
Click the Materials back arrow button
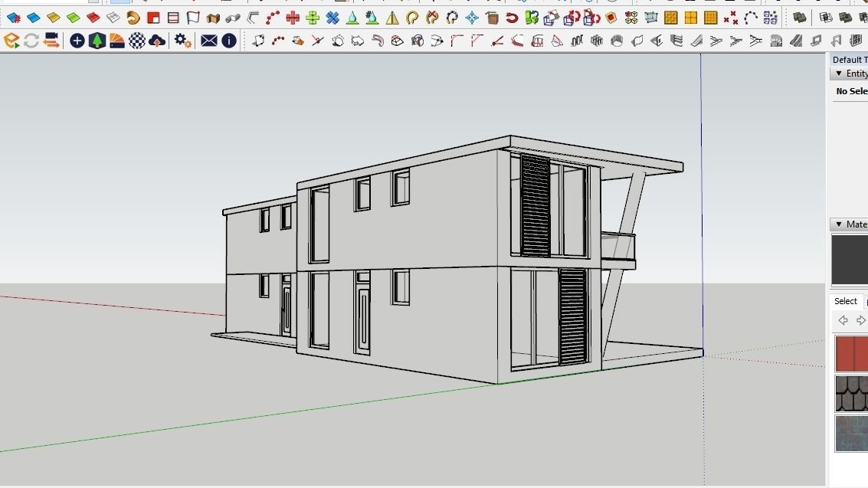843,320
